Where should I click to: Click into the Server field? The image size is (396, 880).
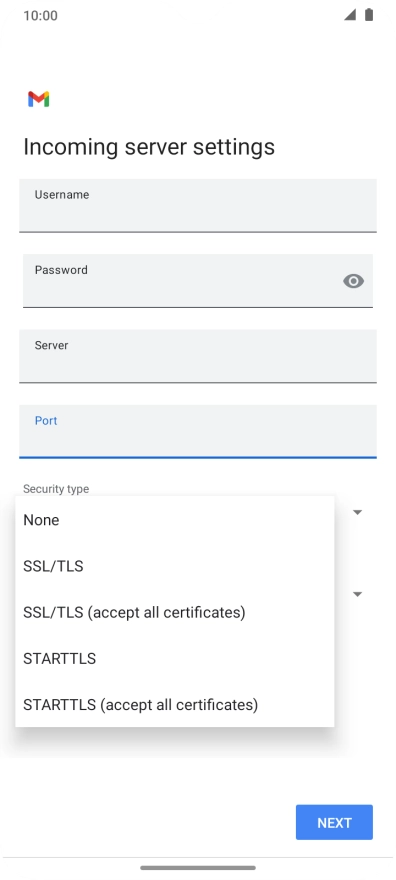[198, 356]
